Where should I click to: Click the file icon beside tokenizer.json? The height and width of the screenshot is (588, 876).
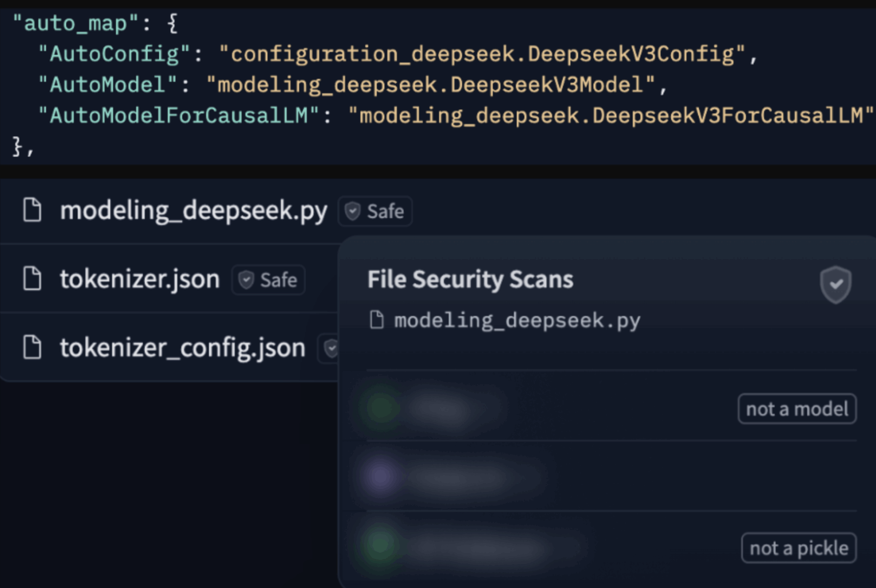coord(32,278)
